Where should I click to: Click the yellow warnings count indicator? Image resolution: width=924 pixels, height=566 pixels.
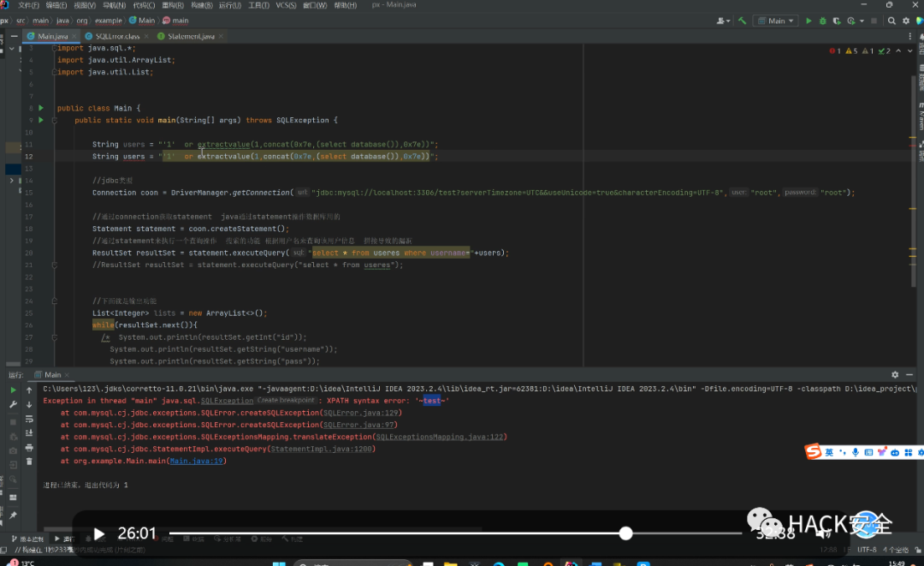[x=851, y=51]
